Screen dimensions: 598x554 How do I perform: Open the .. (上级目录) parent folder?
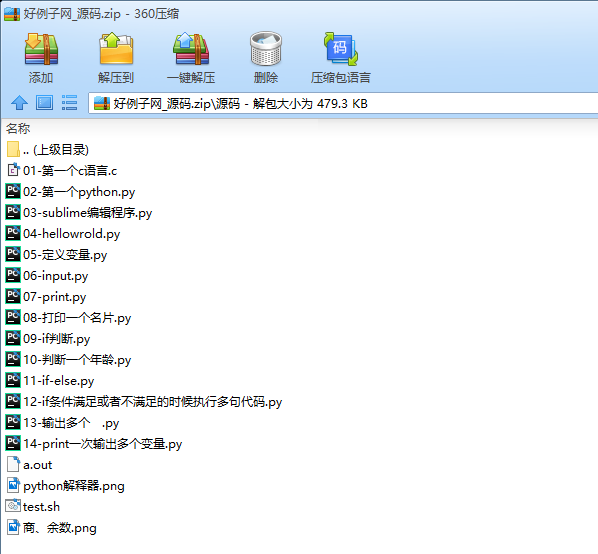click(48, 149)
